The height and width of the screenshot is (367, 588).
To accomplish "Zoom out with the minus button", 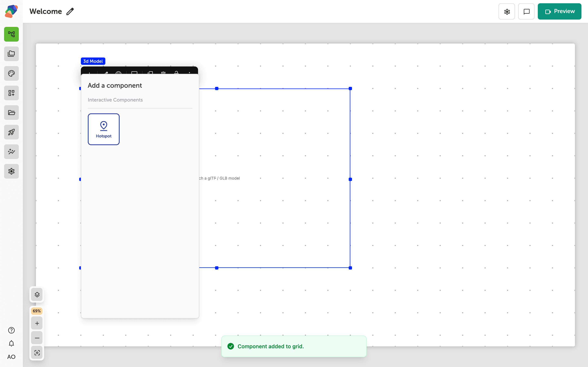I will coord(37,338).
